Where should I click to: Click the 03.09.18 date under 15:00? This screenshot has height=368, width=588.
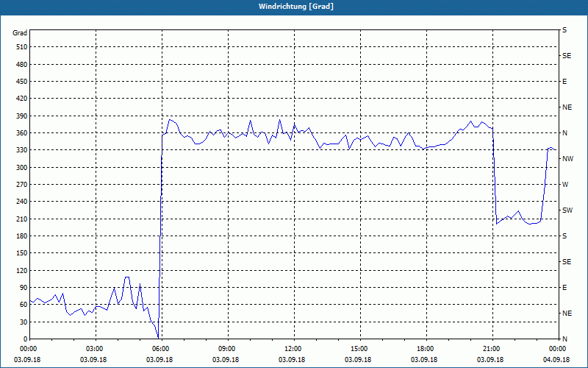coord(358,360)
